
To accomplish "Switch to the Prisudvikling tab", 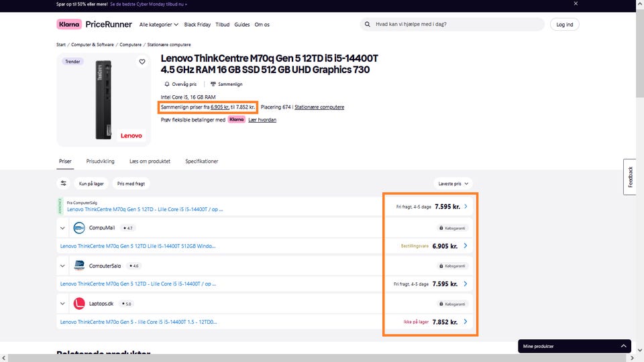I will click(x=100, y=162).
